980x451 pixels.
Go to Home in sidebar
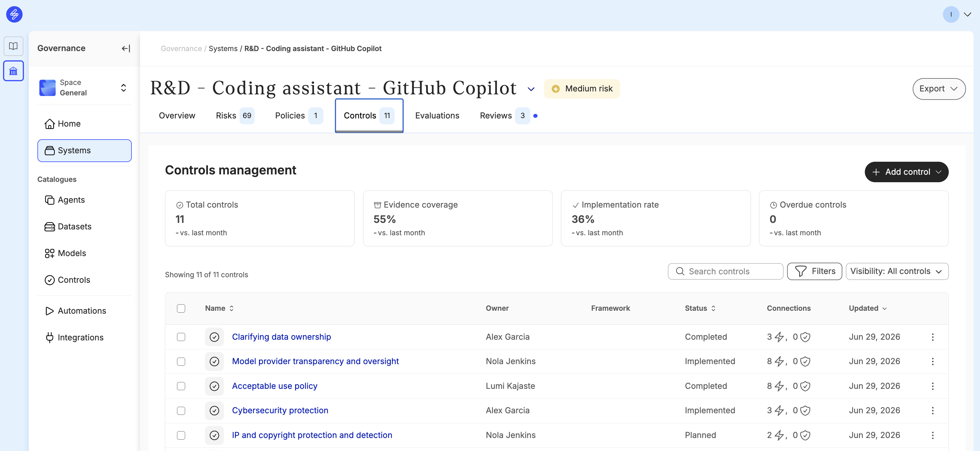point(85,124)
